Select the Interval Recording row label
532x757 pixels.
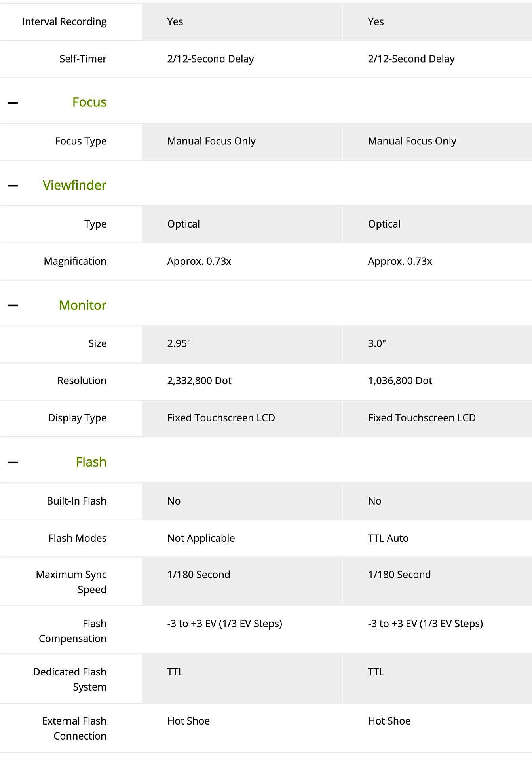(x=65, y=22)
